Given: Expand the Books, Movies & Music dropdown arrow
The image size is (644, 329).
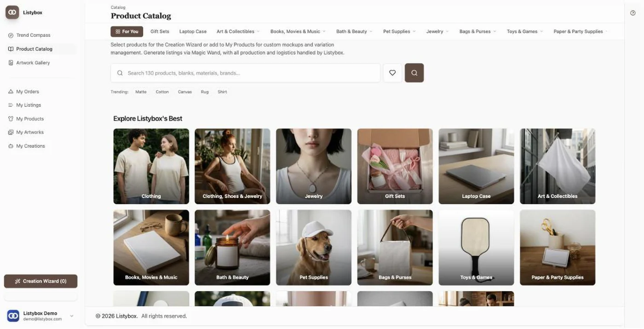Looking at the screenshot, I should click(x=324, y=31).
